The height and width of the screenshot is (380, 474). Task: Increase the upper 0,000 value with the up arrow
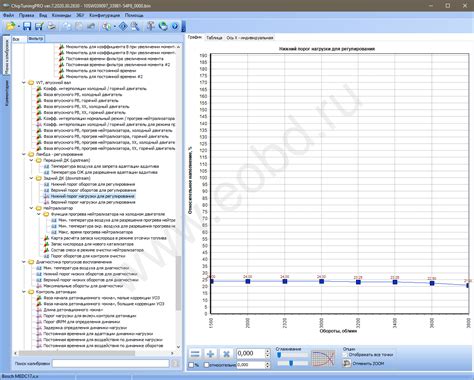pos(267,351)
